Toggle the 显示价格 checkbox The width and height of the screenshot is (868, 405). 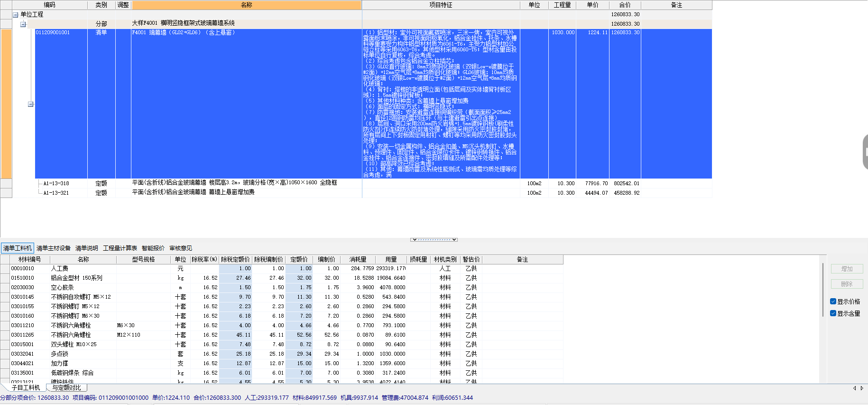[x=833, y=301]
